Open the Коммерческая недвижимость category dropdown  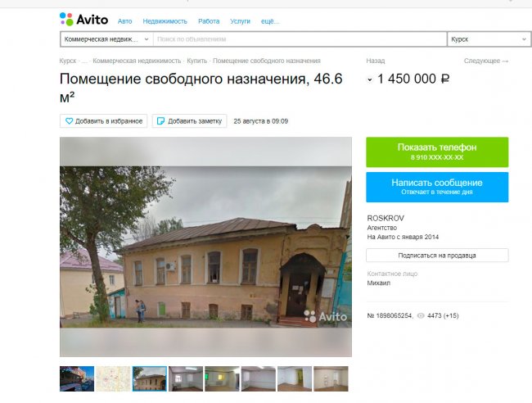(107, 39)
